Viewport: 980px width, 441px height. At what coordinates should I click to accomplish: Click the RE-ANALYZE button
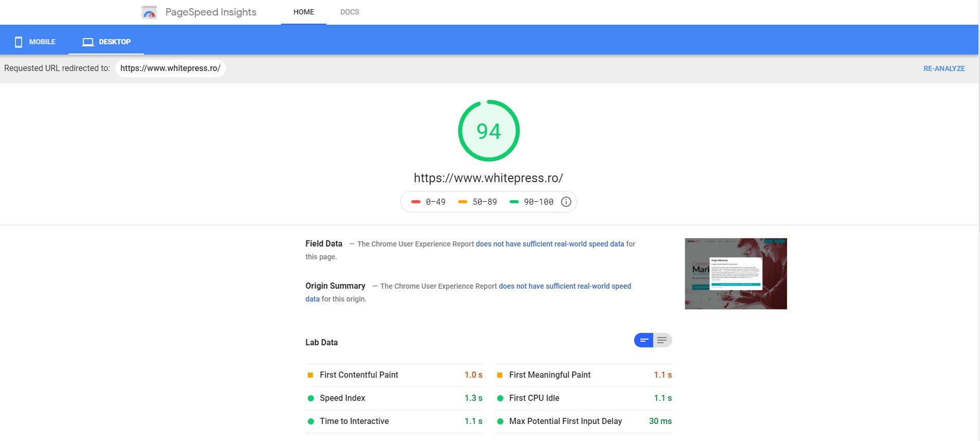click(944, 68)
